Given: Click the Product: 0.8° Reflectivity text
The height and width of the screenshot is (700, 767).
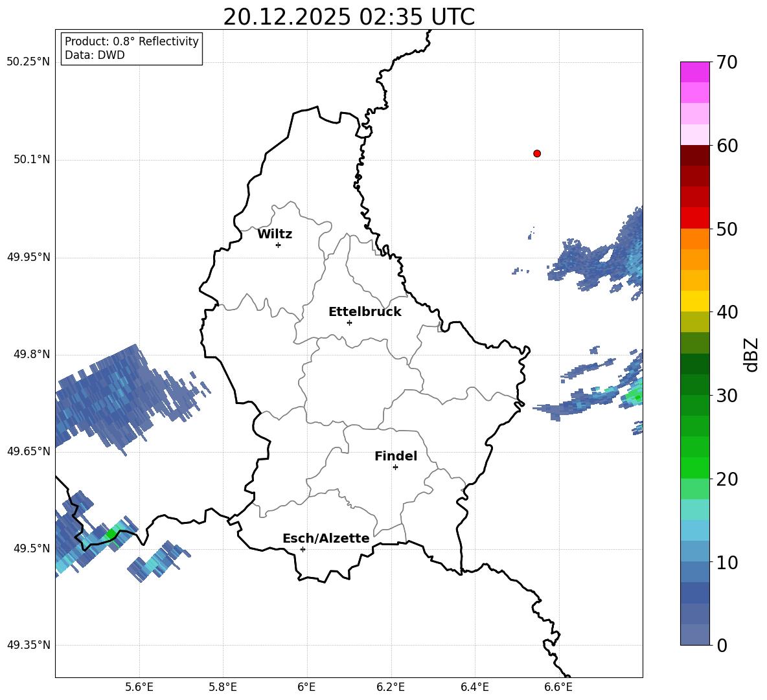Looking at the screenshot, I should point(132,41).
